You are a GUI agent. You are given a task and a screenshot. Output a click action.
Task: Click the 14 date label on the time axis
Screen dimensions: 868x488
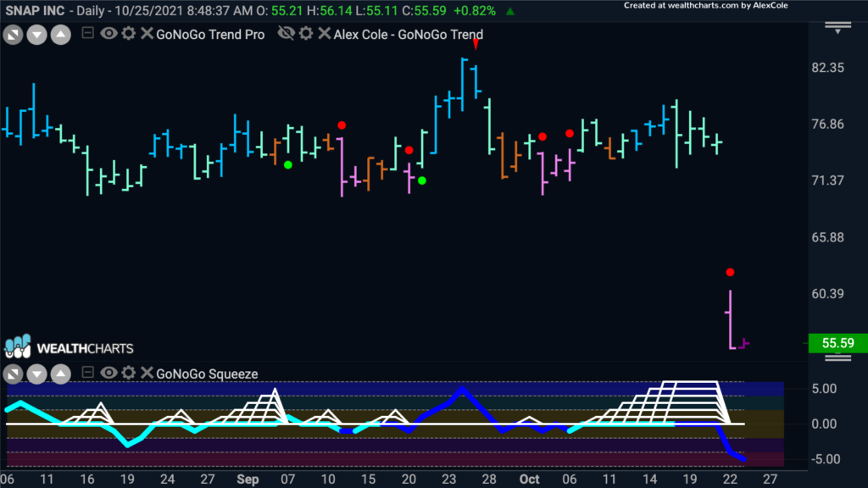(x=649, y=480)
